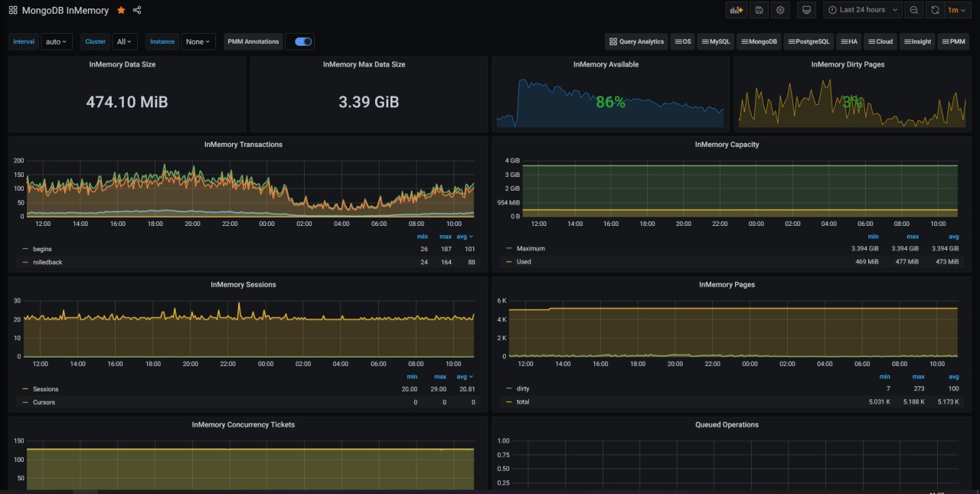Open the InMemory Dirty Pages panel title
Screen dimensions: 980x494
tap(848, 64)
